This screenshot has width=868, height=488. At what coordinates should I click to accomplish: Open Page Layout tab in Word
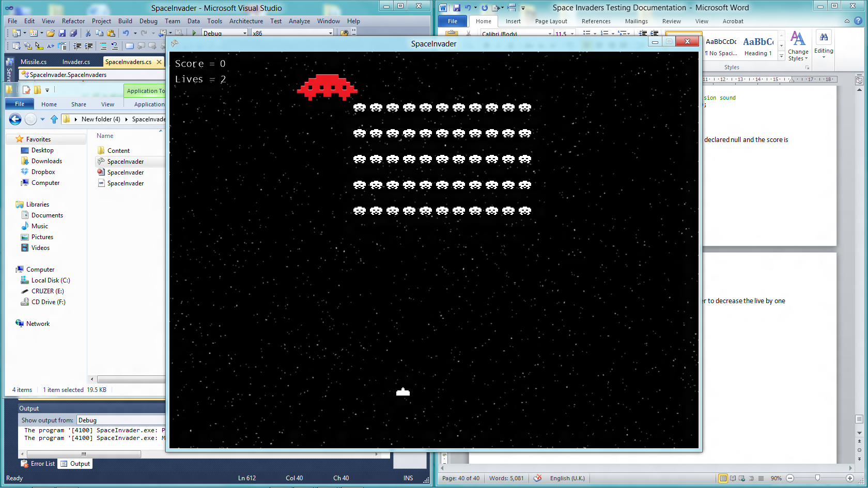pos(551,21)
